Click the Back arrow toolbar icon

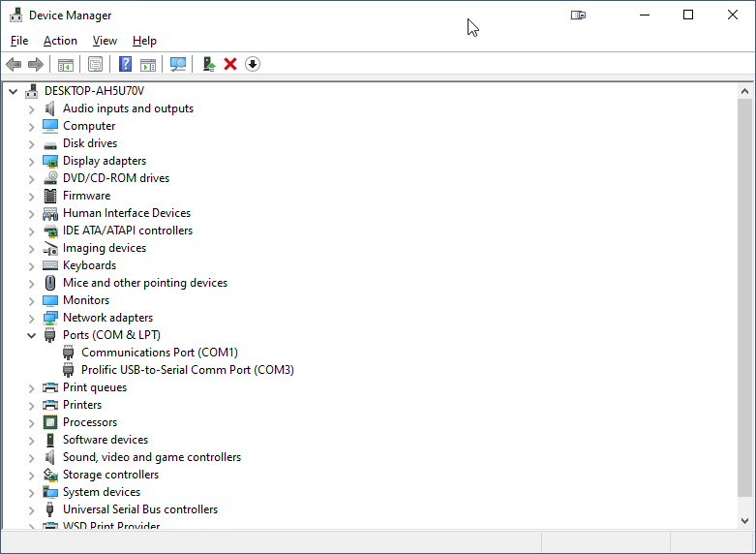[x=14, y=64]
